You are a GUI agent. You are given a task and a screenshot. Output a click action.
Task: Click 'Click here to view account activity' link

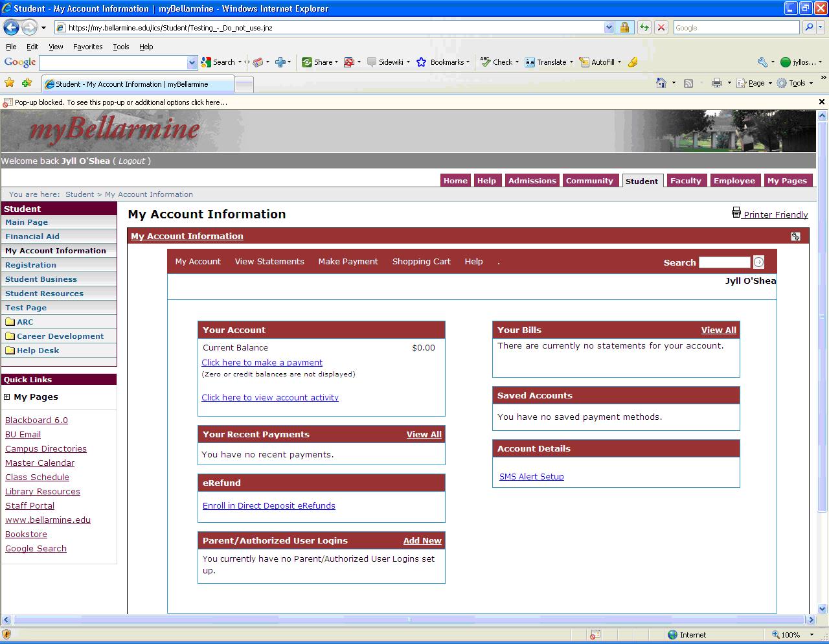270,398
